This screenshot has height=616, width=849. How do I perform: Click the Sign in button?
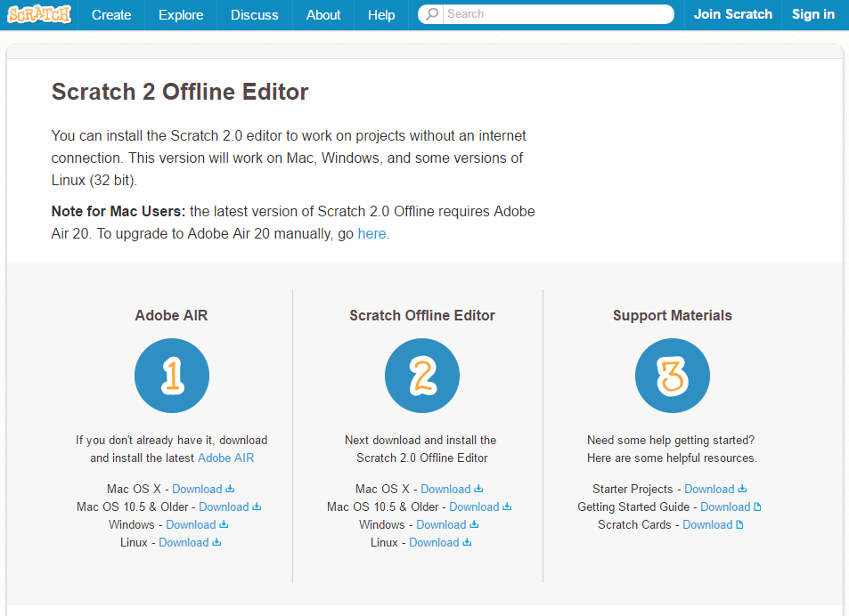(813, 14)
